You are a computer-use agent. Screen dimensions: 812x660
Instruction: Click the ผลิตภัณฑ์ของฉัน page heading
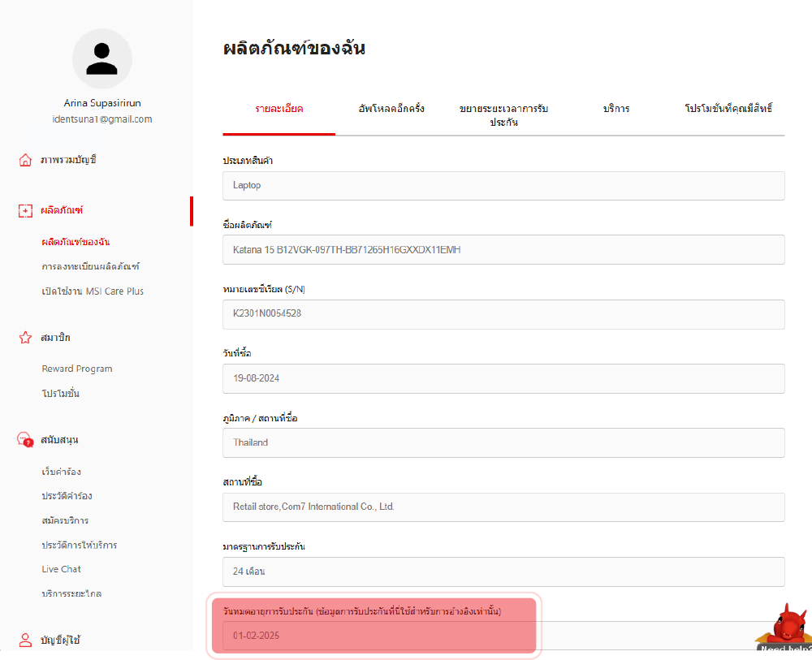(294, 48)
